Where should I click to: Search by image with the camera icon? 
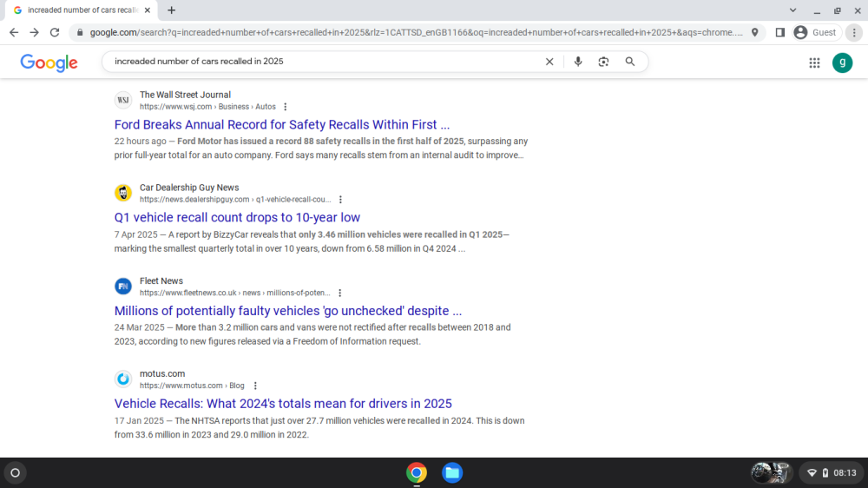click(x=603, y=62)
